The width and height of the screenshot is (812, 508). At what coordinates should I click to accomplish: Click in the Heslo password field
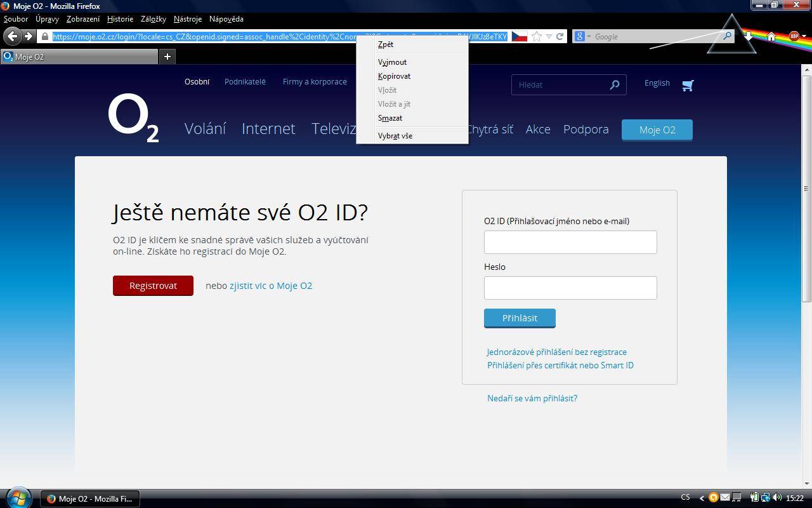[570, 288]
